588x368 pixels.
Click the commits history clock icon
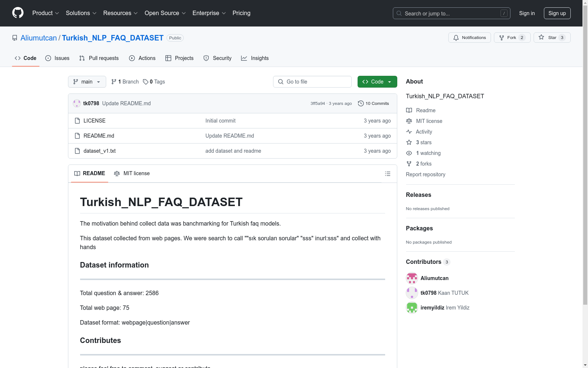point(361,103)
